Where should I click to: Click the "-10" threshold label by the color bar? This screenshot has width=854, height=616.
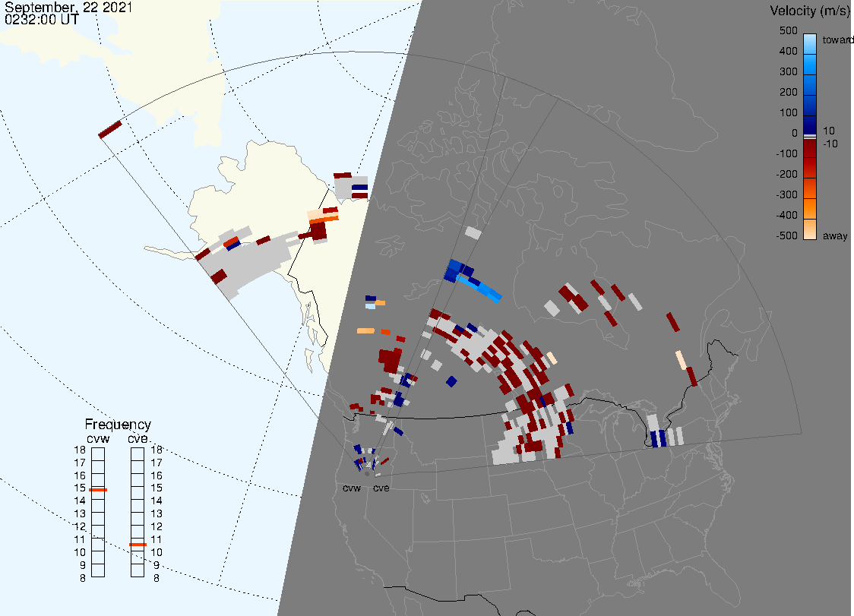(830, 144)
